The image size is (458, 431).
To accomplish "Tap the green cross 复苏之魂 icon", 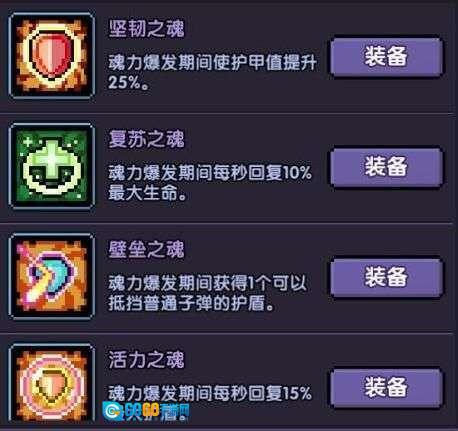I will pos(52,166).
